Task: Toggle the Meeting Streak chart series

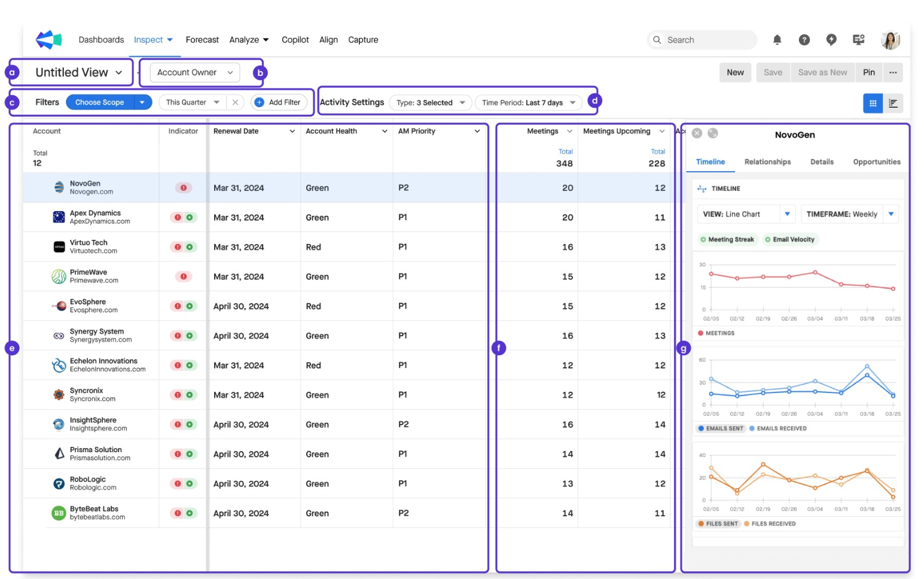Action: click(727, 239)
